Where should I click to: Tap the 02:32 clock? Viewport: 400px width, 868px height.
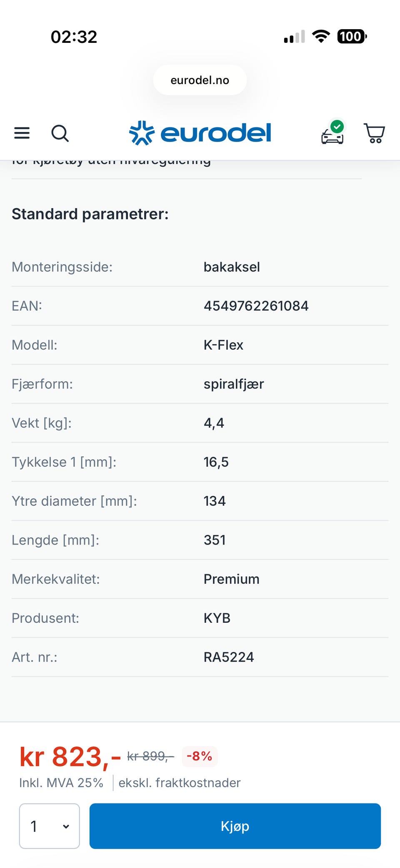[74, 37]
